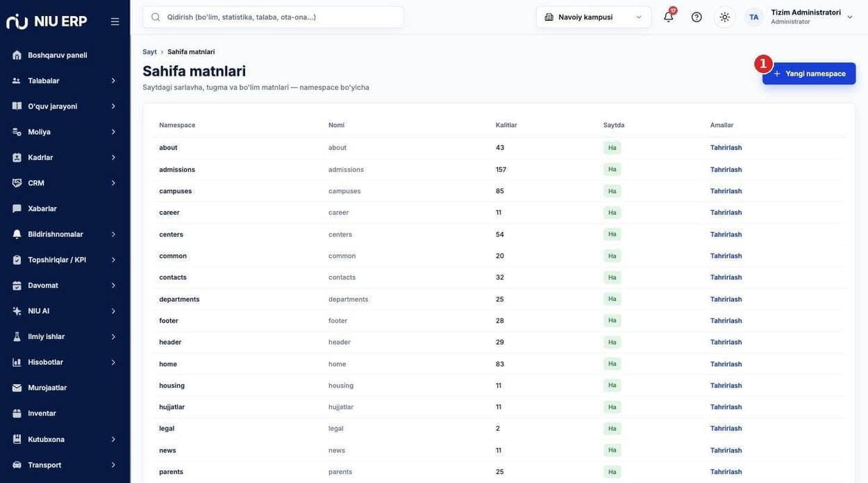Click the hujjatlar namespace cell
The height and width of the screenshot is (483, 868).
click(x=172, y=407)
